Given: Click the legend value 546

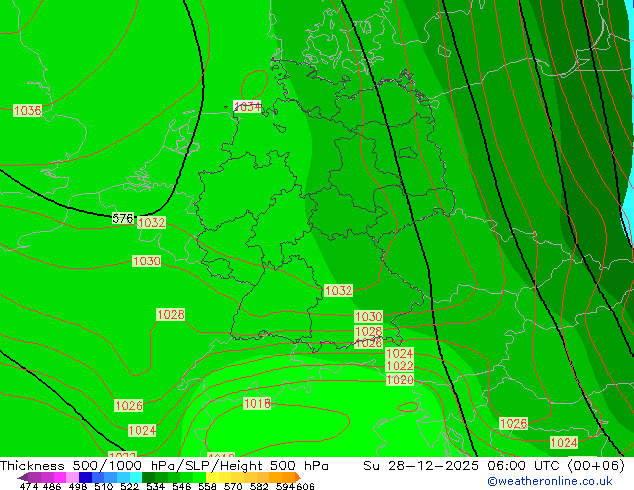Looking at the screenshot, I should pos(182,486).
